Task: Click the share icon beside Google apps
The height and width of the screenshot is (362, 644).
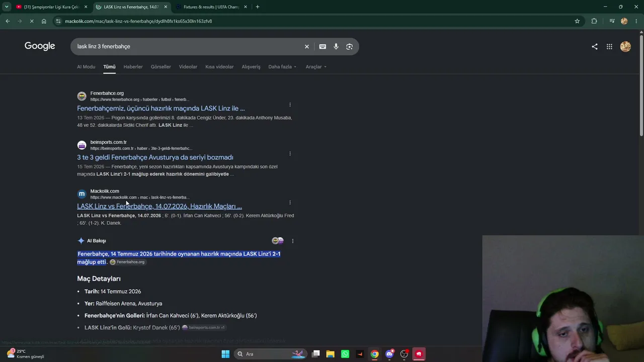Action: [595, 46]
